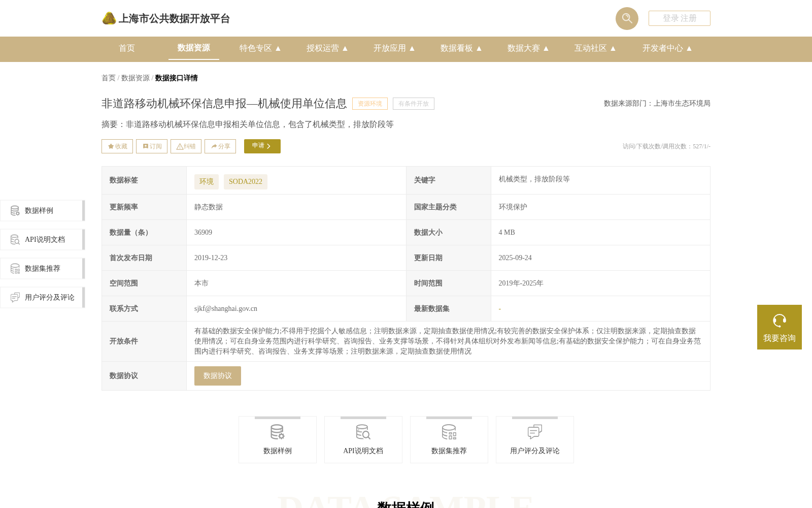
Task: Open 用户评分及评论 in the left sidebar
Action: [43, 298]
